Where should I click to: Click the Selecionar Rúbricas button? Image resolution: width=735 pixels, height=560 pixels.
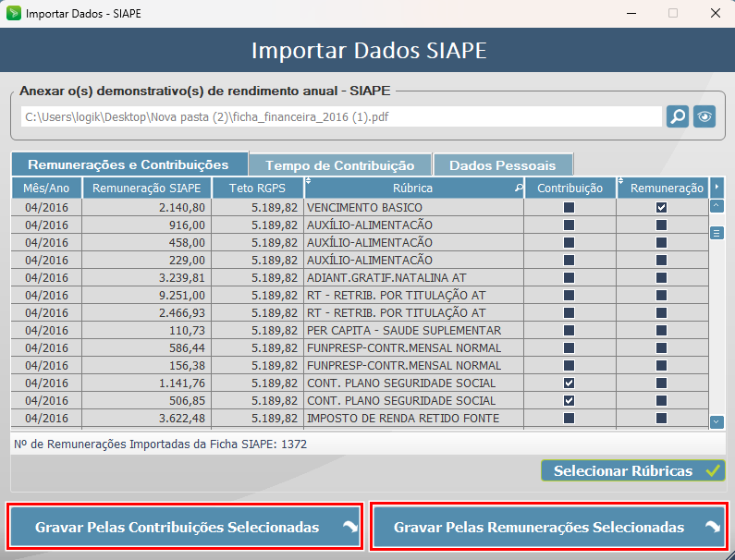tap(632, 470)
